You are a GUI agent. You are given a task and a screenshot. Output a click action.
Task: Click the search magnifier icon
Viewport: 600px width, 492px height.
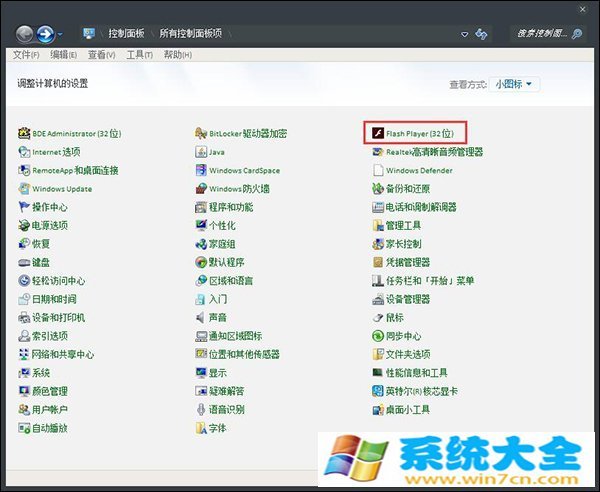577,34
